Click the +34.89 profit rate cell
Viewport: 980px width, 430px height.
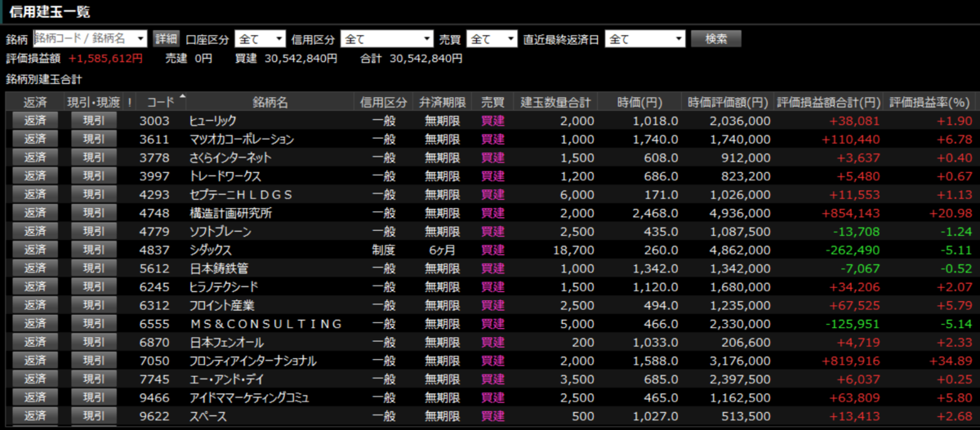tap(950, 361)
